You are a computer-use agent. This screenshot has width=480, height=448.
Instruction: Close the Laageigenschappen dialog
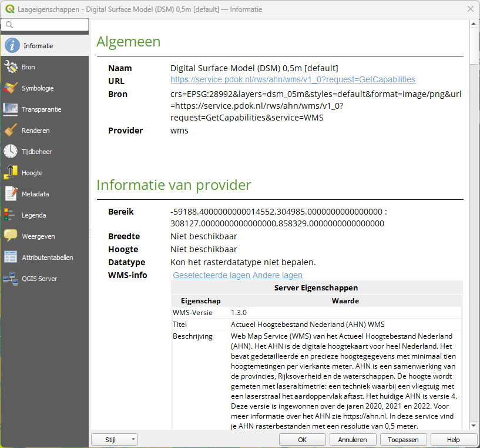click(471, 9)
